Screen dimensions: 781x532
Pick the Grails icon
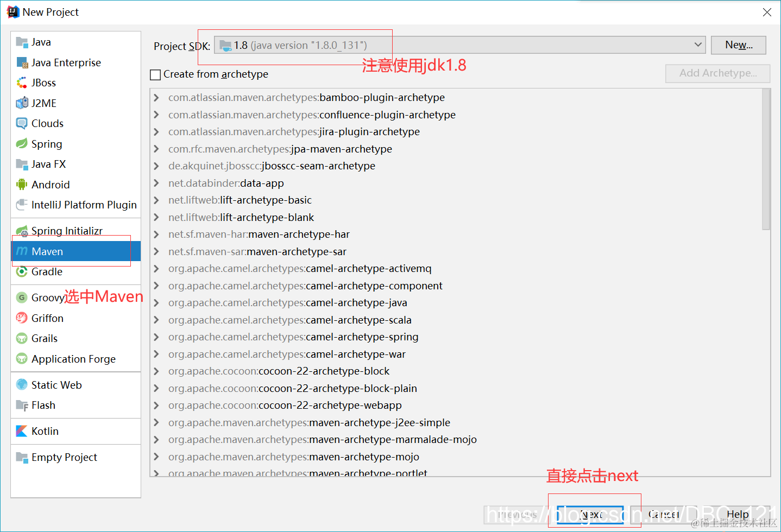click(22, 338)
